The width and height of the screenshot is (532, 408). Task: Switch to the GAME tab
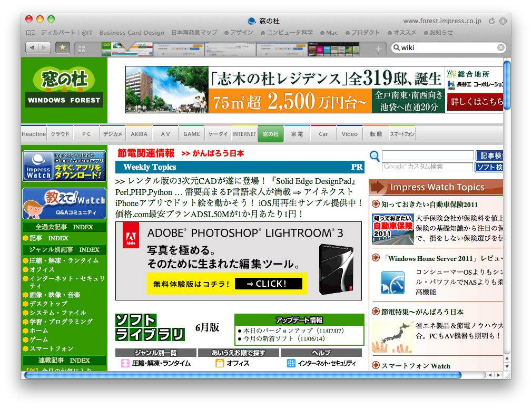[x=191, y=133]
